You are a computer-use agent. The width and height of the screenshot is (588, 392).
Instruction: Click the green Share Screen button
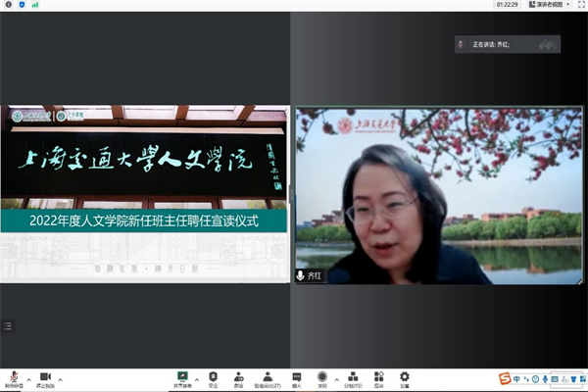[x=182, y=379]
